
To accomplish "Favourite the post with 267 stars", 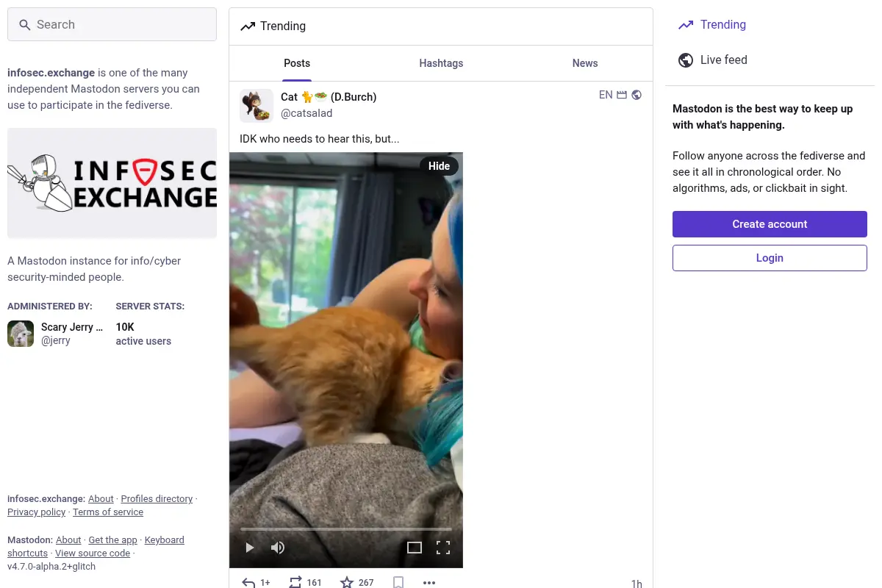I will tap(347, 583).
